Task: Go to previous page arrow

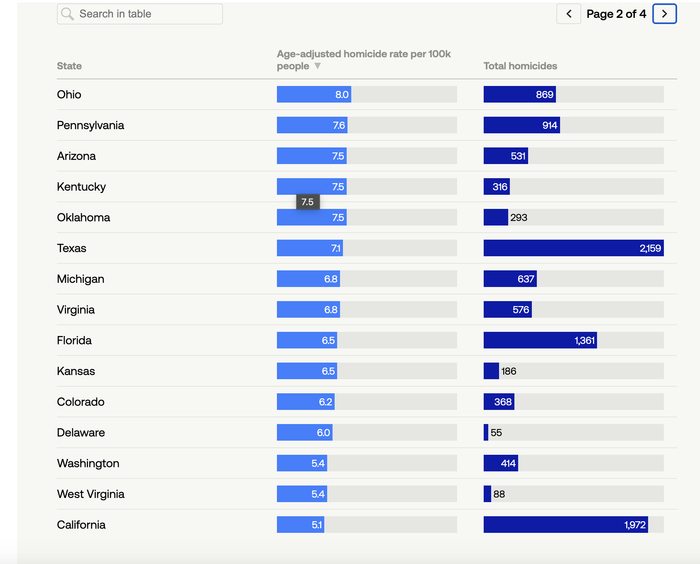Action: 569,14
